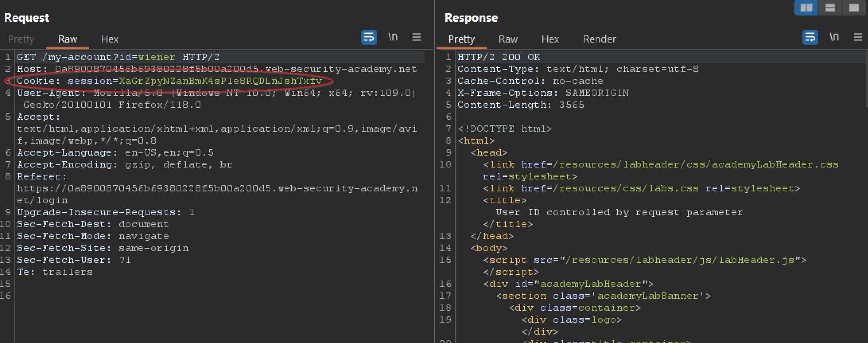The image size is (868, 343).
Task: Show non-printable characters in Request panel
Action: click(393, 37)
